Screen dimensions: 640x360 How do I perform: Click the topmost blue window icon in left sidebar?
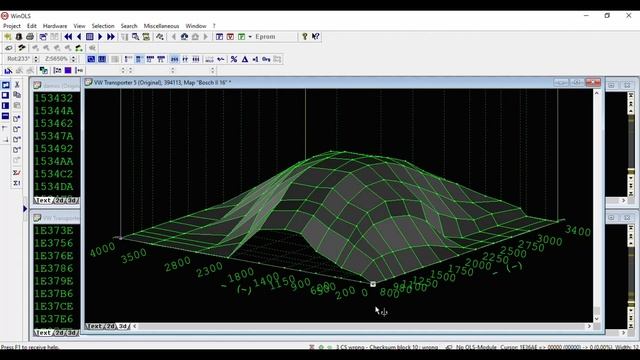pyautogui.click(x=5, y=85)
